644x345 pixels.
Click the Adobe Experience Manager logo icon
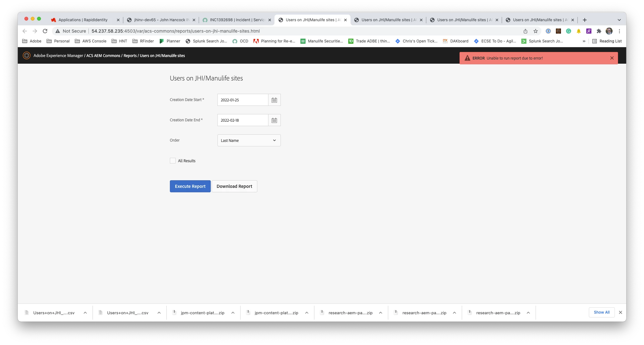click(27, 55)
